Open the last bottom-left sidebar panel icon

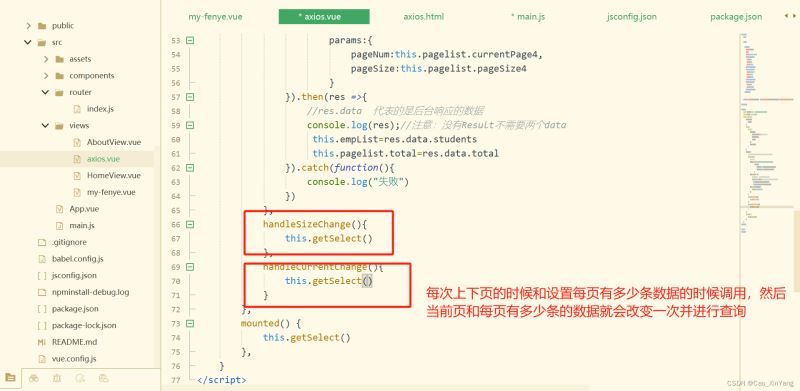coord(104,378)
